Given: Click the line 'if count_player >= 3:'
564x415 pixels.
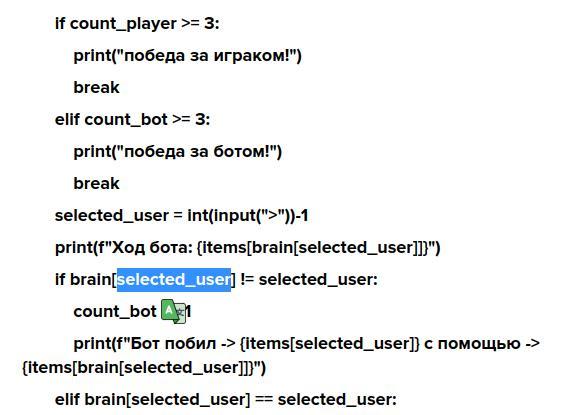Looking at the screenshot, I should (137, 24).
